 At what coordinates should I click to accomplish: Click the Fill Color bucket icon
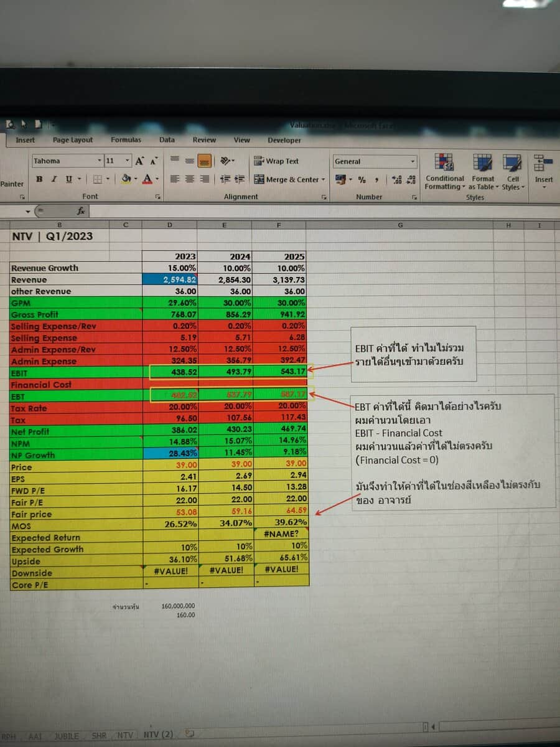pos(126,179)
